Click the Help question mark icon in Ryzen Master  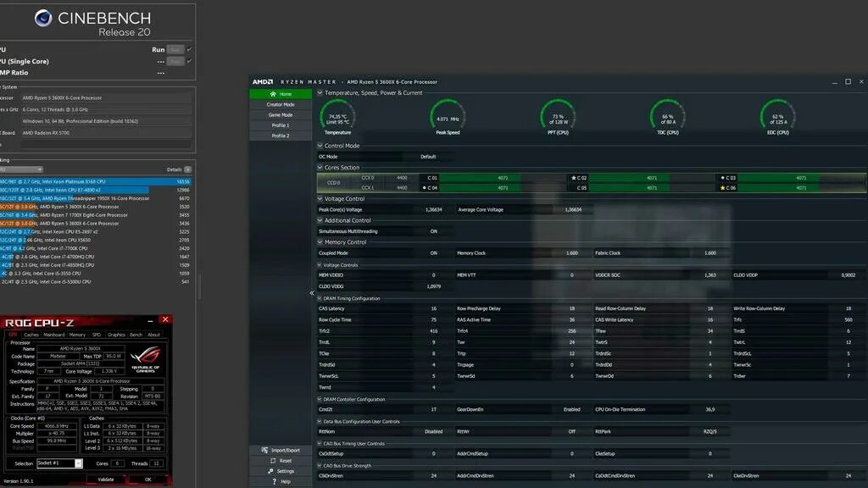[x=274, y=482]
